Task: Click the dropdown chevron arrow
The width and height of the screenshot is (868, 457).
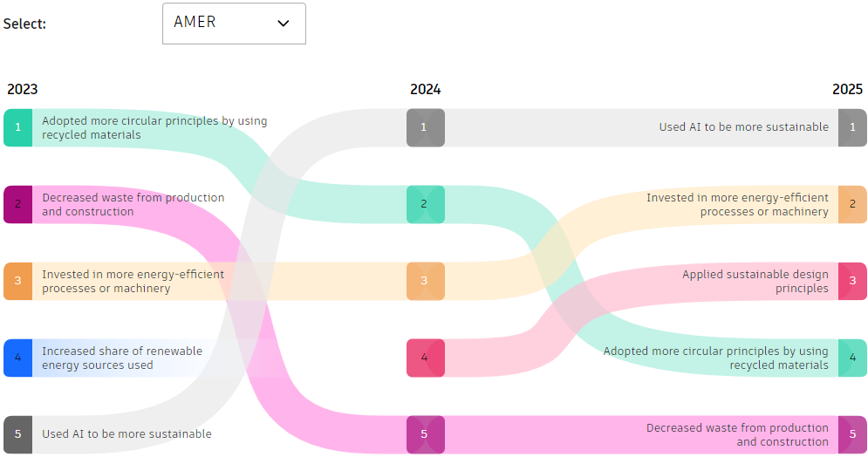Action: pos(283,24)
